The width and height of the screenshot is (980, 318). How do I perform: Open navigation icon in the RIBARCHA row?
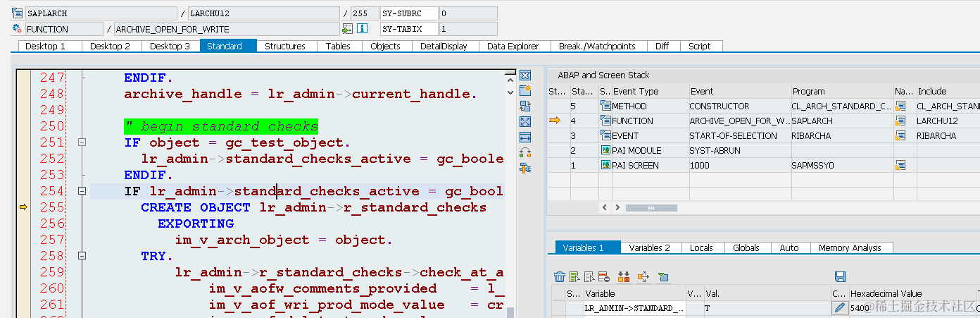[x=900, y=135]
